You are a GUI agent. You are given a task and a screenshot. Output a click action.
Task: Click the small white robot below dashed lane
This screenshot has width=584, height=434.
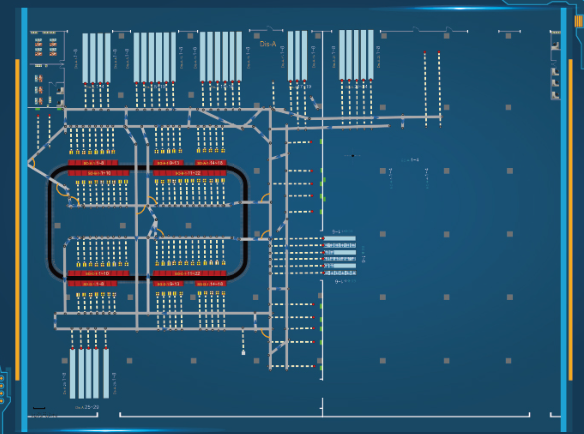click(243, 352)
